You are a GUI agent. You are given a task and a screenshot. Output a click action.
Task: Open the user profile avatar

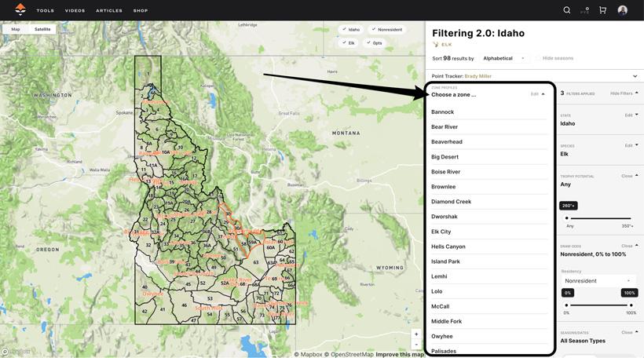(x=622, y=10)
